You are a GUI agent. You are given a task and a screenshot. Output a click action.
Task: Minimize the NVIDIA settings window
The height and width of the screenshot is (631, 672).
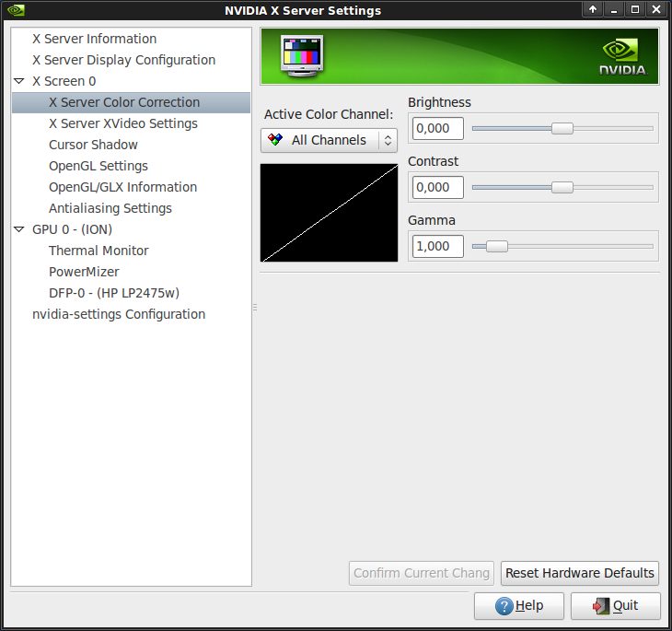tap(614, 9)
